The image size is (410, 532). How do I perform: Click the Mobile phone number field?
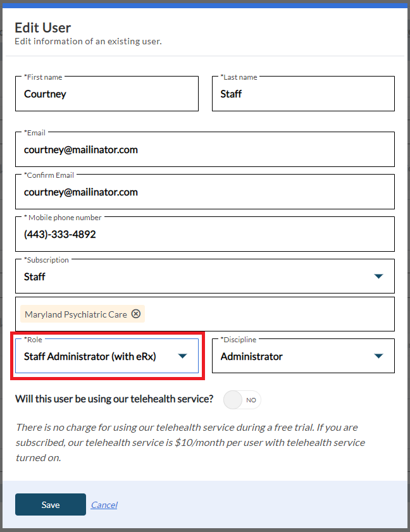204,235
